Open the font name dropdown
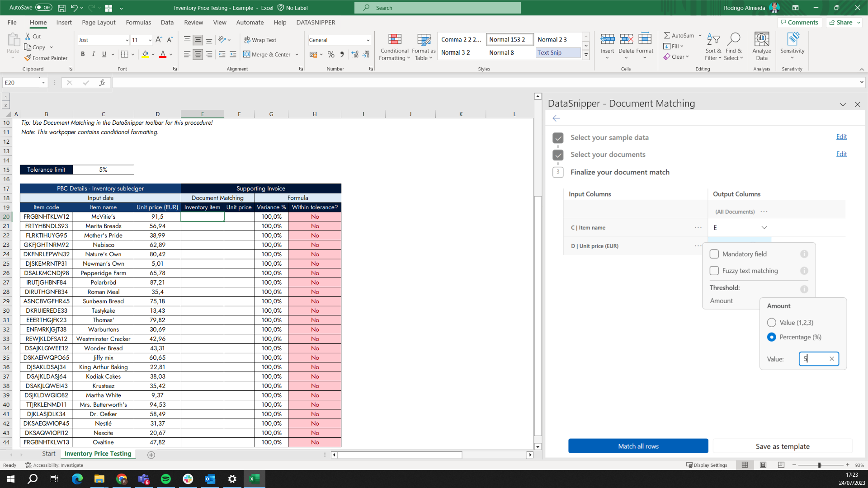 pos(127,40)
